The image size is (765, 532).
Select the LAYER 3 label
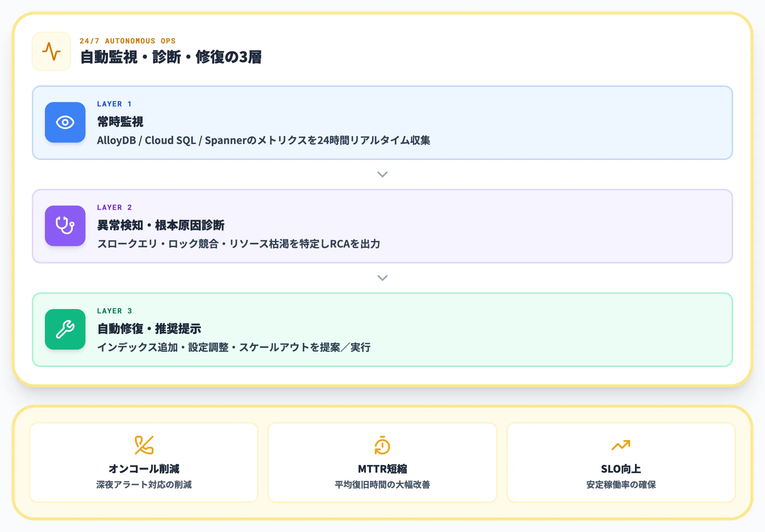coord(114,311)
